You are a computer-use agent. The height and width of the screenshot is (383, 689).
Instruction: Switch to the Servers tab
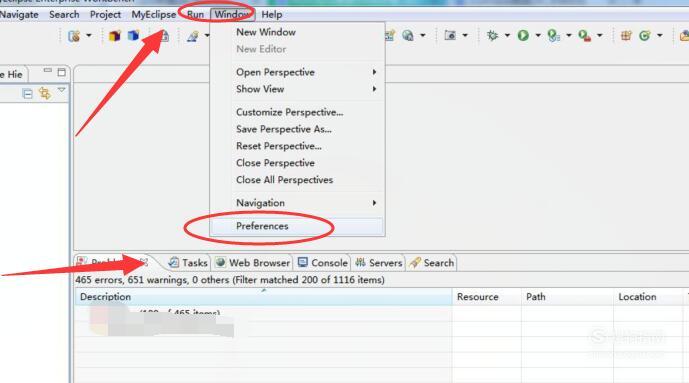tap(379, 263)
